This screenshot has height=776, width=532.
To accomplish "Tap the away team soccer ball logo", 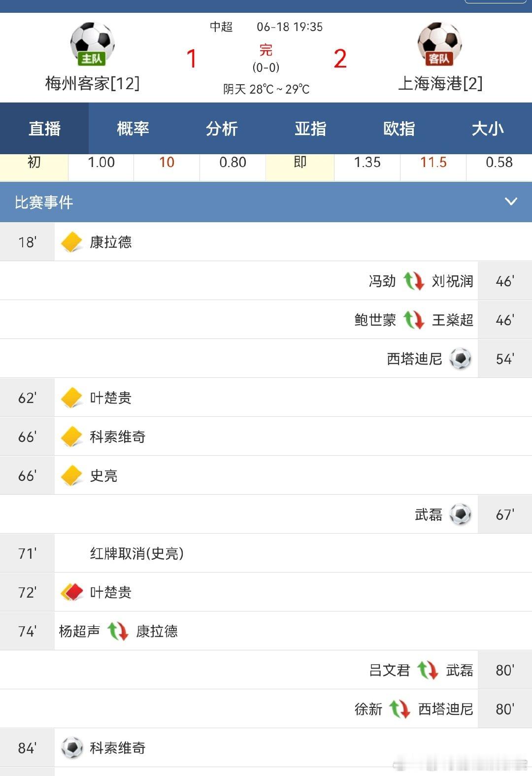I will (x=439, y=44).
